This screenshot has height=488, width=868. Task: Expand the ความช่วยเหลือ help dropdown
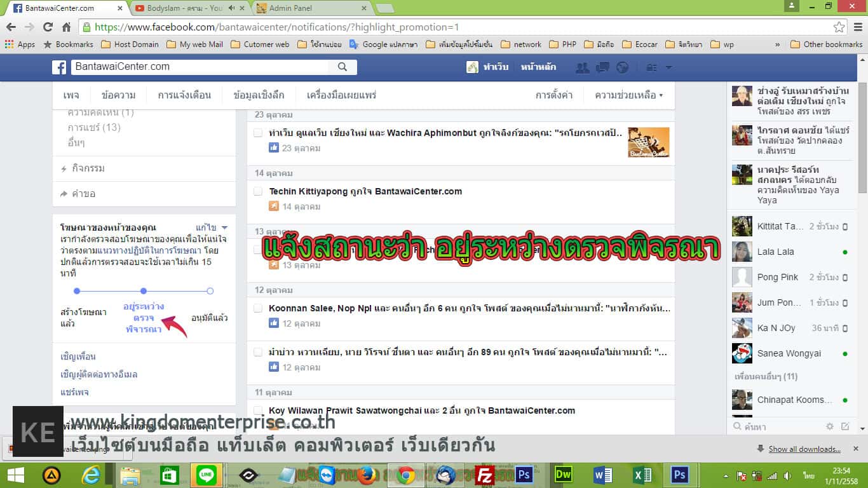[x=628, y=95]
